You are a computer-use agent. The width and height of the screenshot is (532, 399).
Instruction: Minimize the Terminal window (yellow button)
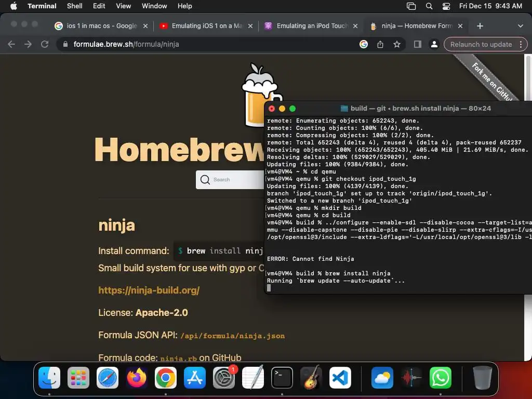282,109
